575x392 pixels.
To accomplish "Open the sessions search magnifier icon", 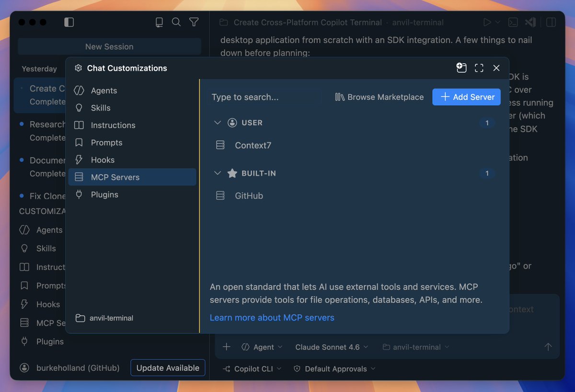I will [x=176, y=22].
